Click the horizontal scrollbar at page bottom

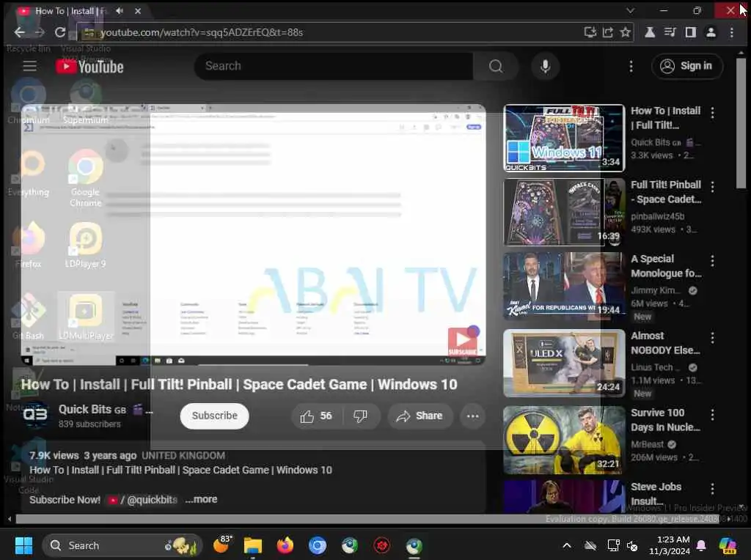tap(367, 519)
